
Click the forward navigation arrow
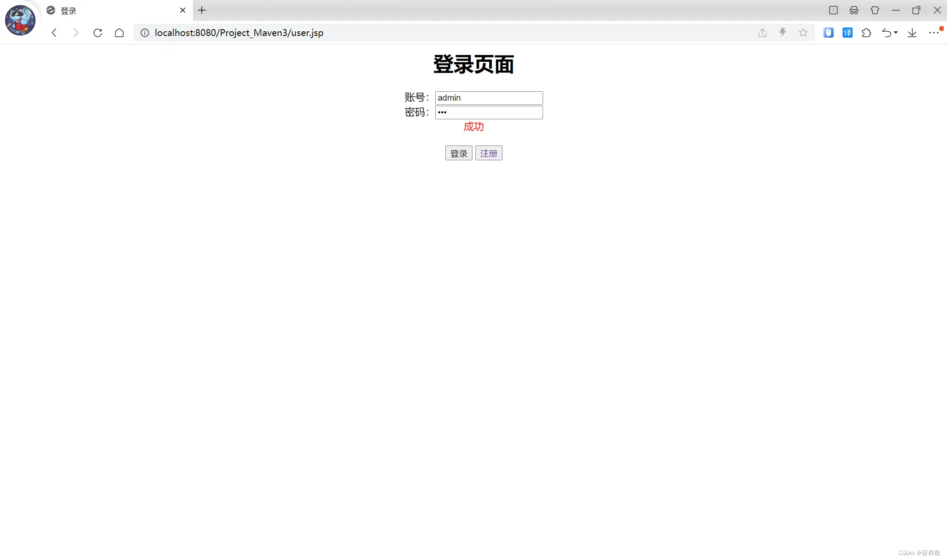[75, 32]
